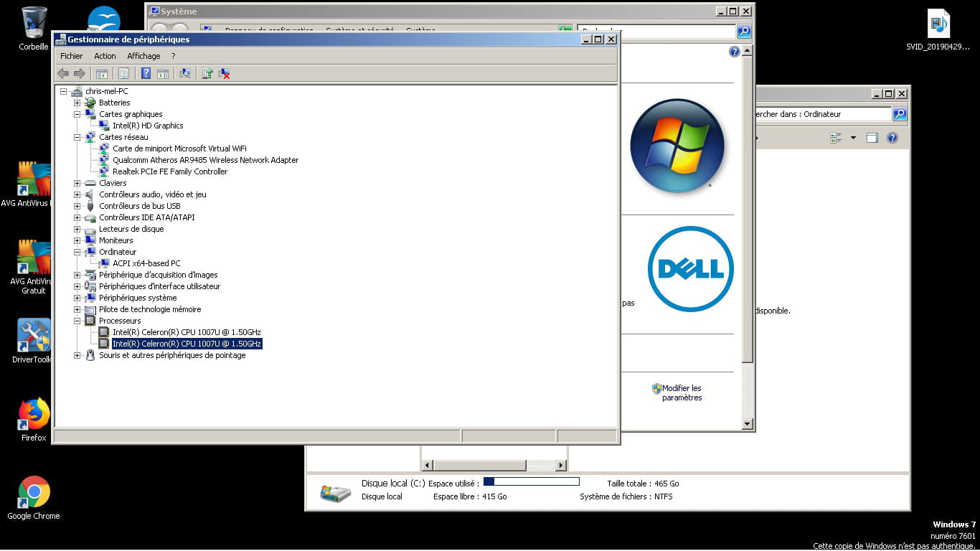Open Firefox from the desktop
The width and height of the screenshot is (980, 551).
33,415
